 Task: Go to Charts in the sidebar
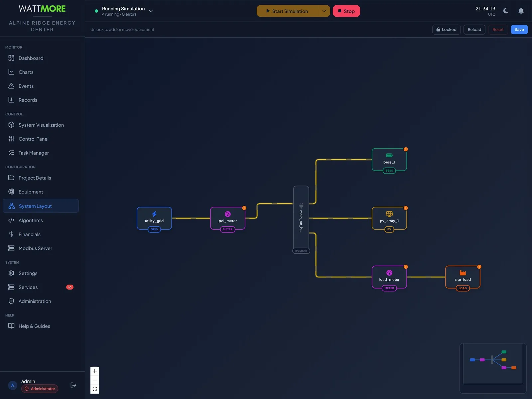pyautogui.click(x=41, y=72)
